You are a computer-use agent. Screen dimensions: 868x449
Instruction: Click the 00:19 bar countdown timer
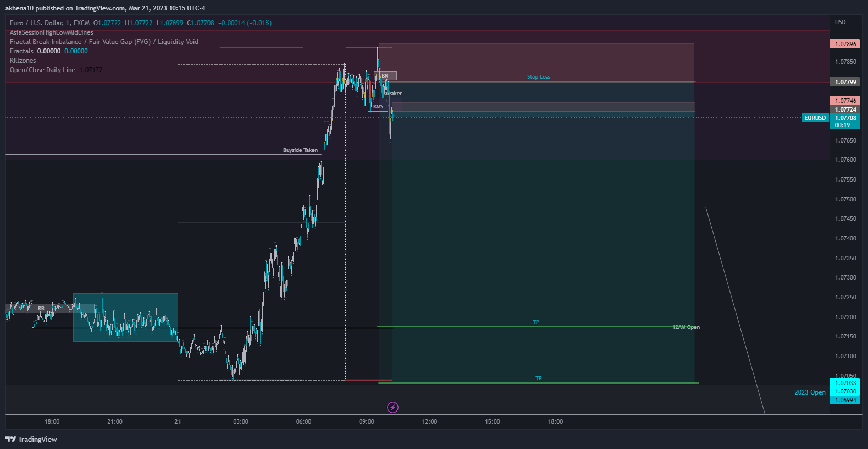coord(842,125)
